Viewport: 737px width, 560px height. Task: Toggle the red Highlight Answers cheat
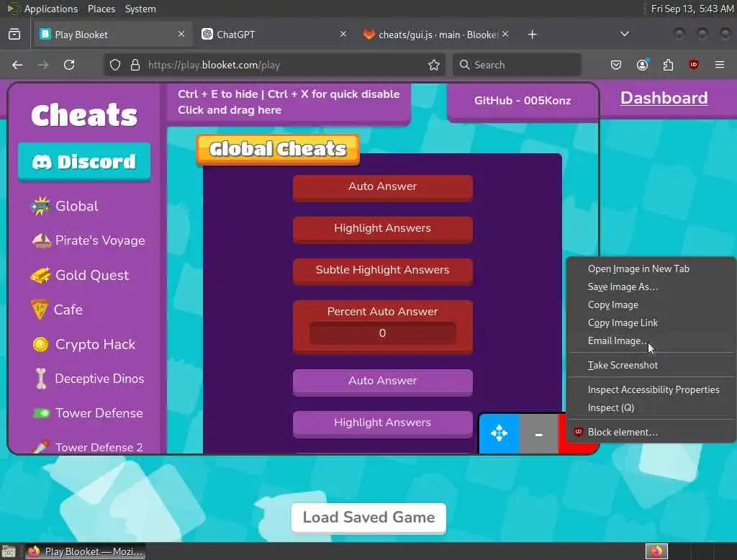(383, 229)
